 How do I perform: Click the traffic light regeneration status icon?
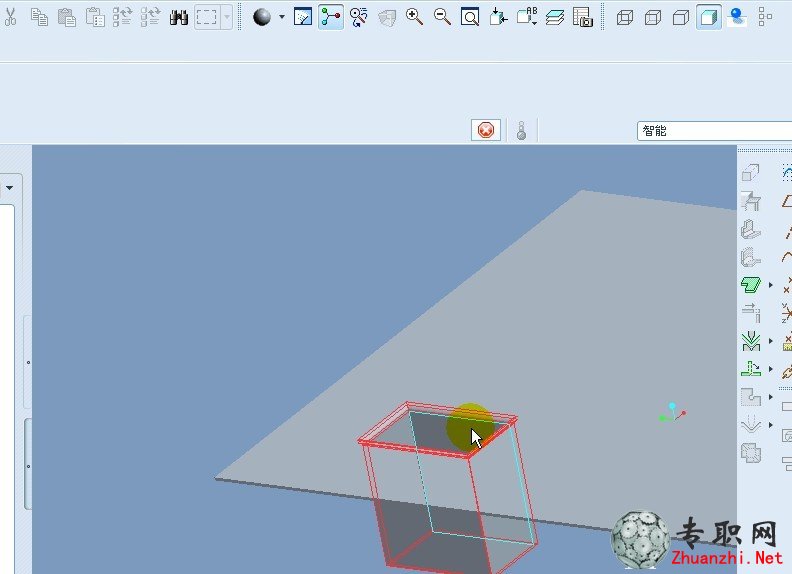pos(522,131)
